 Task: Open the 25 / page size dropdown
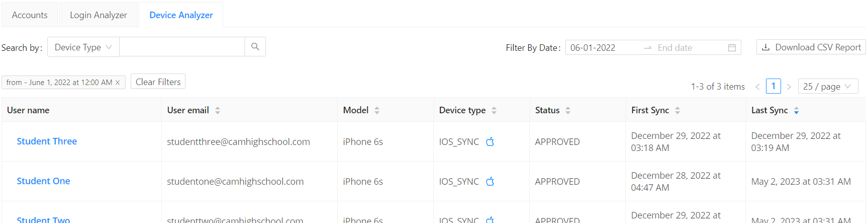click(827, 86)
